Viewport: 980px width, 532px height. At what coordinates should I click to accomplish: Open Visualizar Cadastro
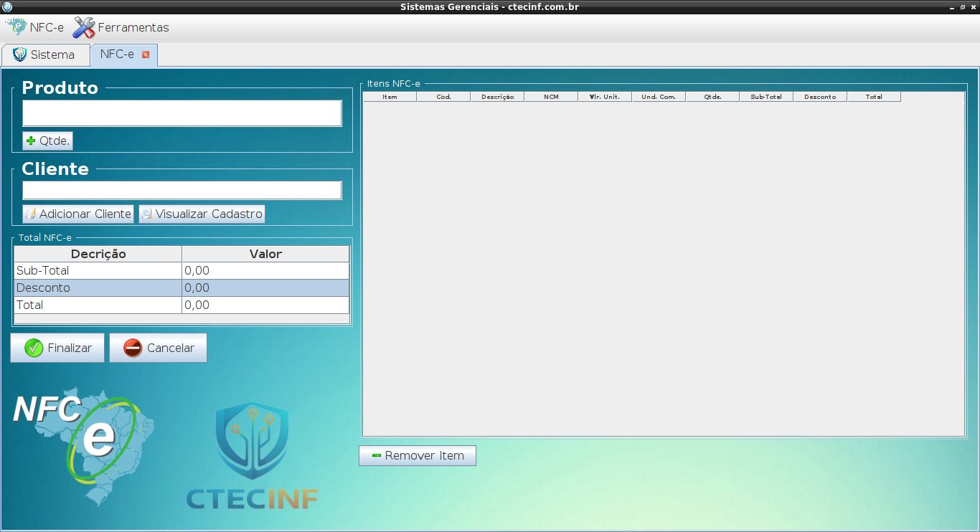(202, 214)
